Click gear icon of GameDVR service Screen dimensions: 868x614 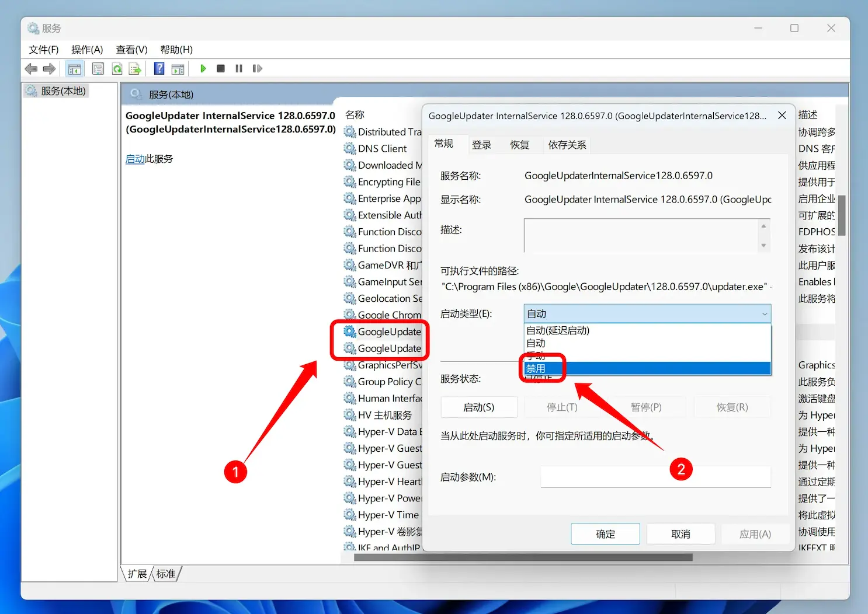tap(349, 265)
